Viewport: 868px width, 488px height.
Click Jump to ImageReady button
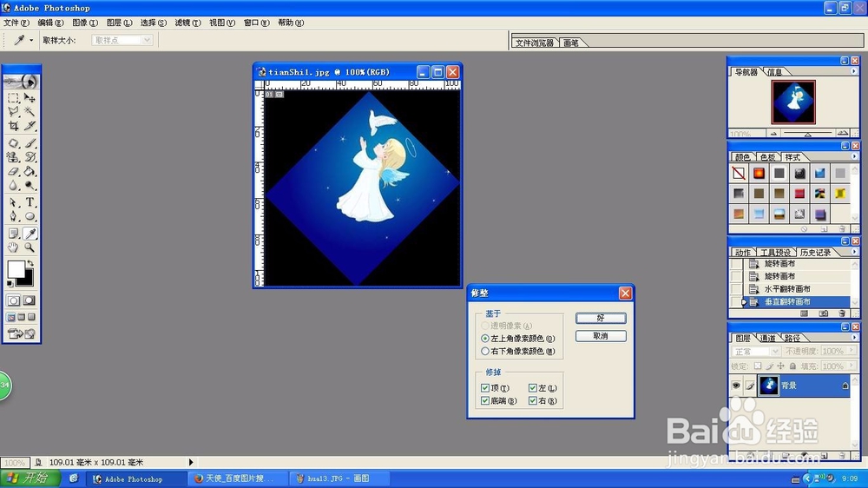point(21,333)
